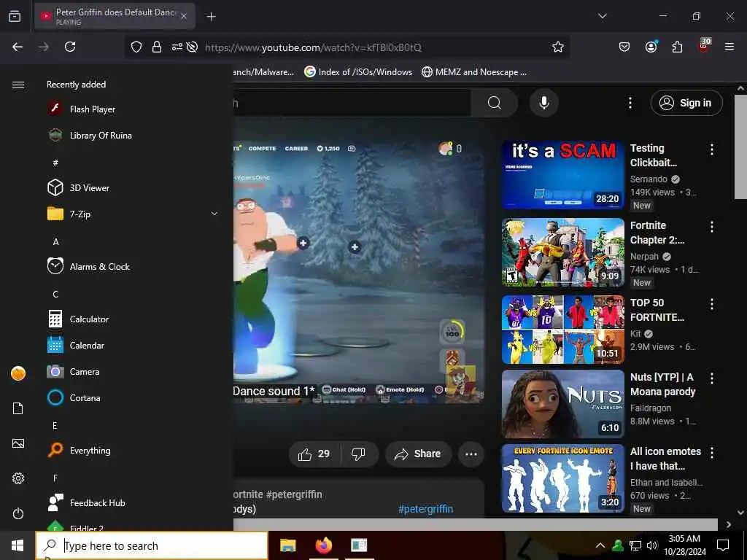The image size is (747, 560).
Task: Open 3D Viewer app
Action: [x=90, y=187]
